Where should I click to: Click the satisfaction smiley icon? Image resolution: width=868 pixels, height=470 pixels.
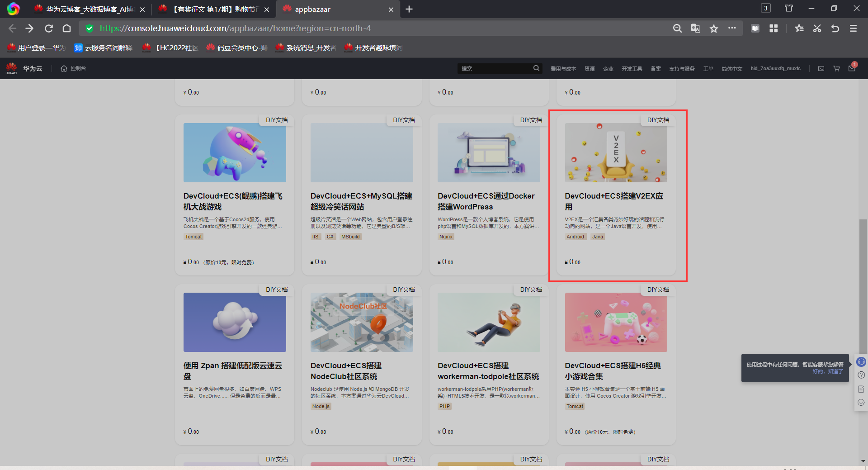(x=861, y=403)
